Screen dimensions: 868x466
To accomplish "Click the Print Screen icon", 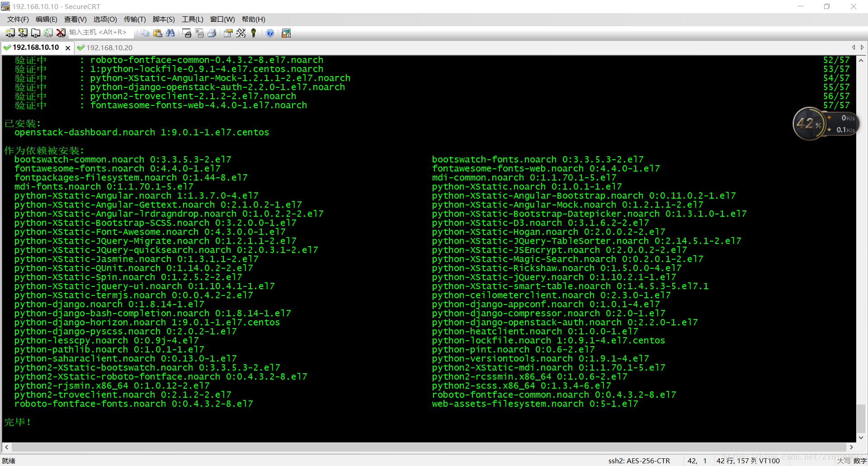I will click(x=187, y=33).
